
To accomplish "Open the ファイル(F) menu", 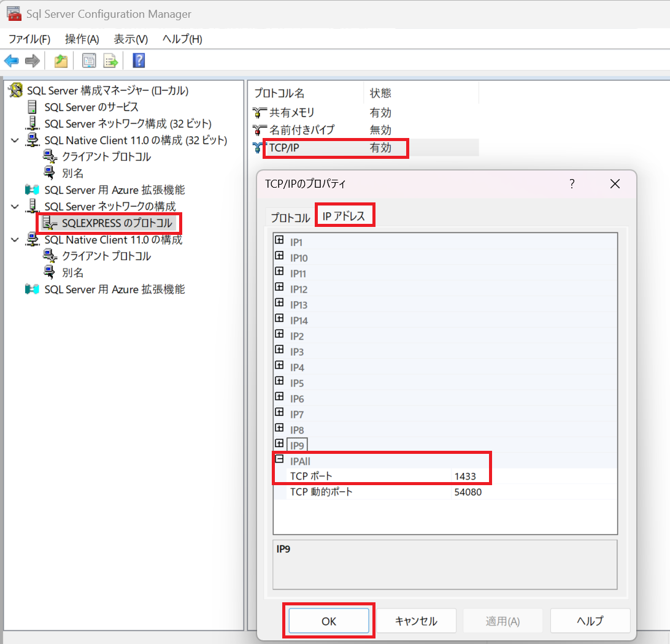I will [x=29, y=39].
